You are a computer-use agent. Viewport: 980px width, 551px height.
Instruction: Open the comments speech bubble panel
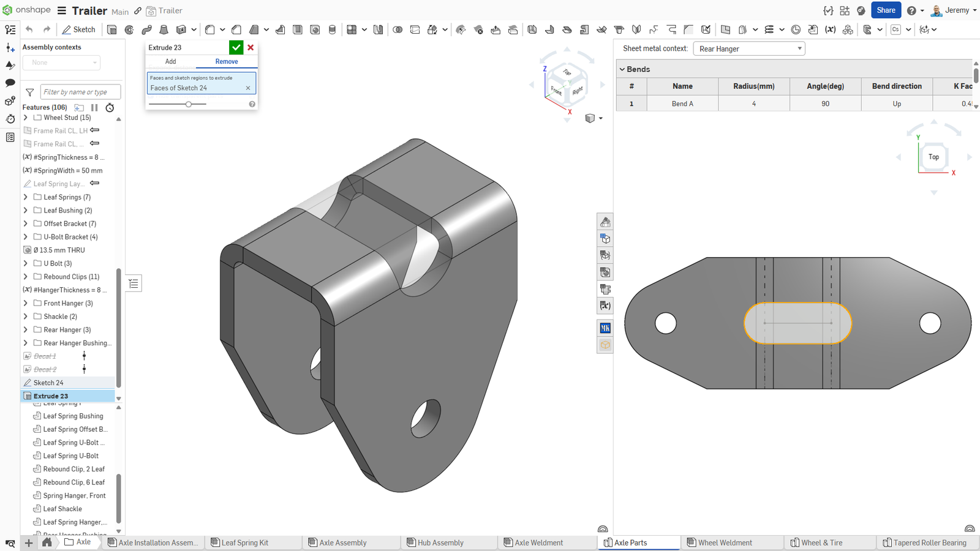[x=10, y=83]
